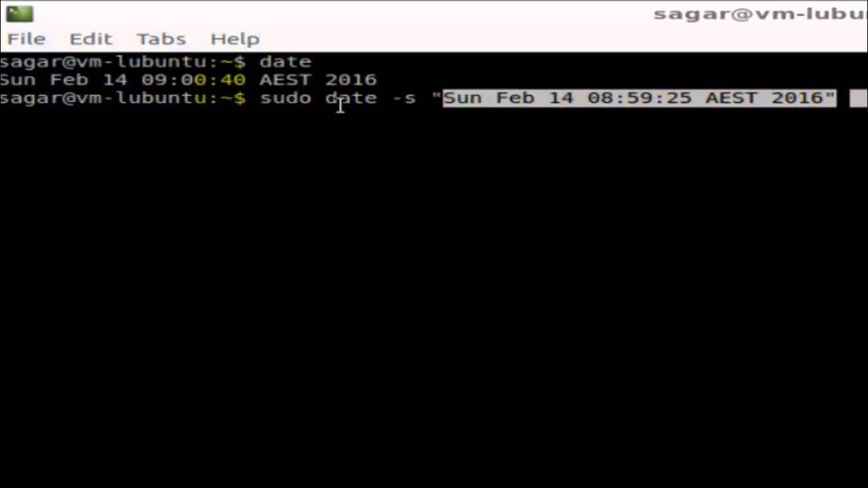Click the sagar@vm-lubu window title text
The image size is (868, 488).
(760, 14)
